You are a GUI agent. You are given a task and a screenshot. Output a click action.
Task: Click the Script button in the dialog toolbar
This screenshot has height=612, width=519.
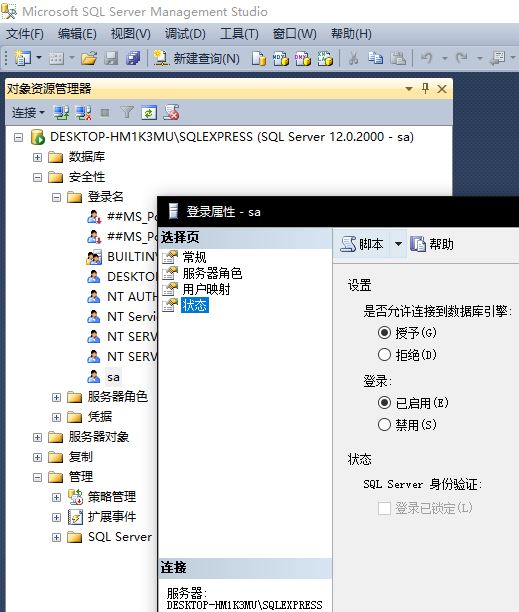(x=362, y=244)
